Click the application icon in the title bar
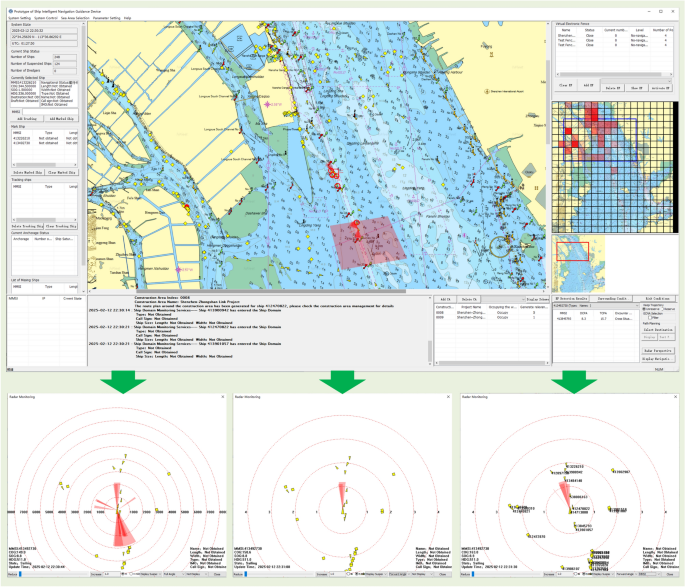The image size is (685, 587). point(10,10)
